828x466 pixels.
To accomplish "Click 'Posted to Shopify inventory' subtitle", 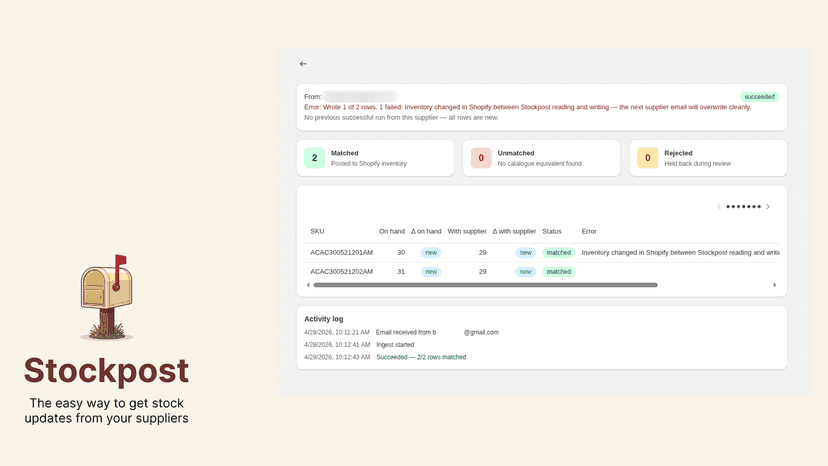I will tap(369, 164).
